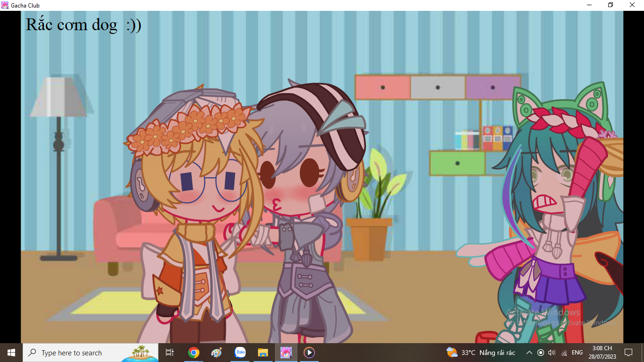Restore down the Gacha Club window
Viewport: 644px width, 362px height.
(611, 5)
